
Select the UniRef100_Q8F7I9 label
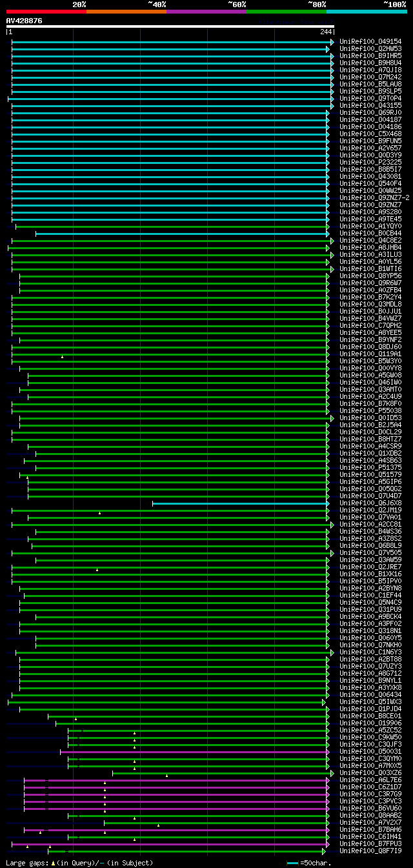[370, 851]
